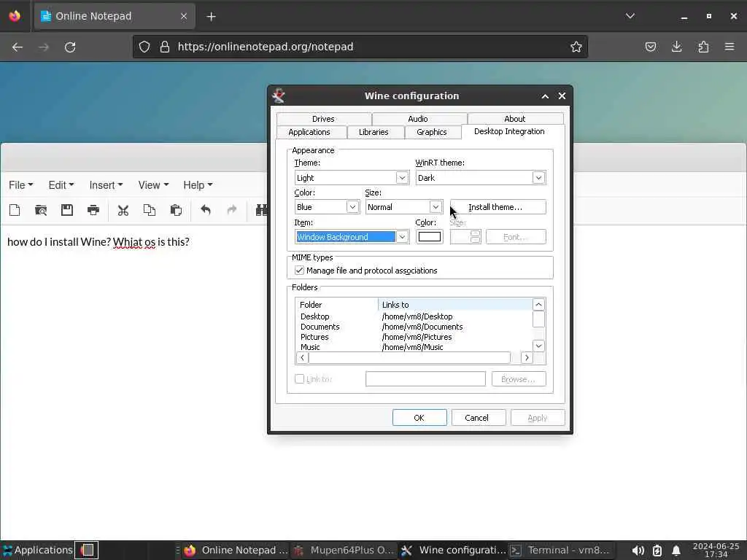Screen dimensions: 747x560
Task: Undo last edit in notepad toolbar
Action: tap(206, 210)
